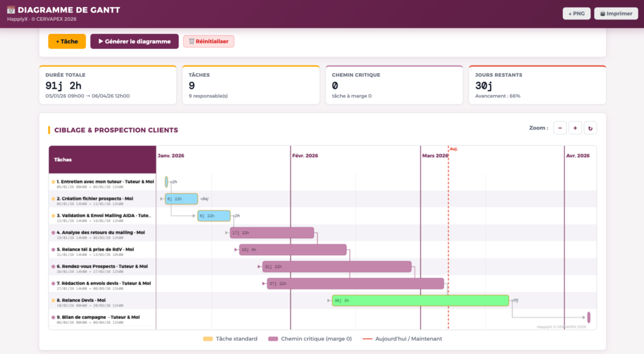Click the Réinitialiser button

click(x=208, y=41)
